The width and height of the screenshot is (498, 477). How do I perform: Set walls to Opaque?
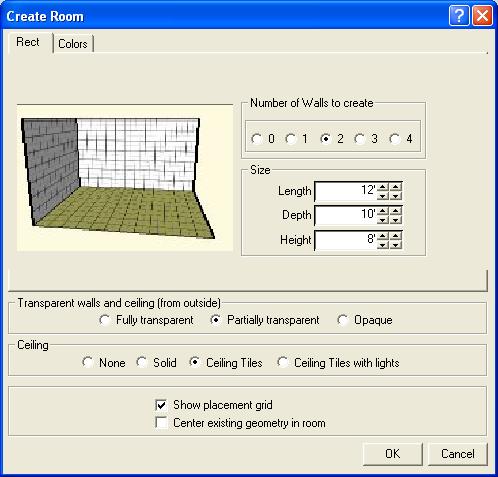(343, 320)
